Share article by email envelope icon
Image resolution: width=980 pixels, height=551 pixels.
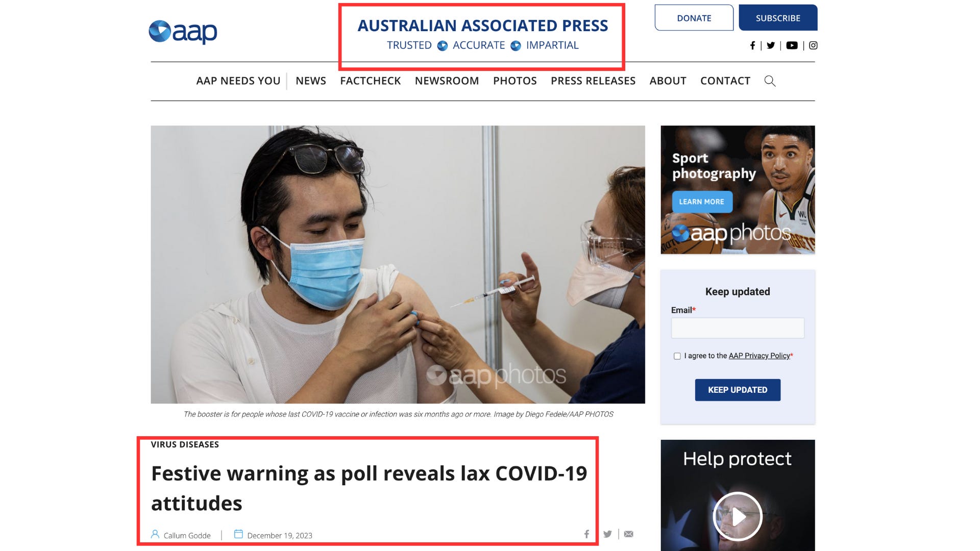point(629,534)
